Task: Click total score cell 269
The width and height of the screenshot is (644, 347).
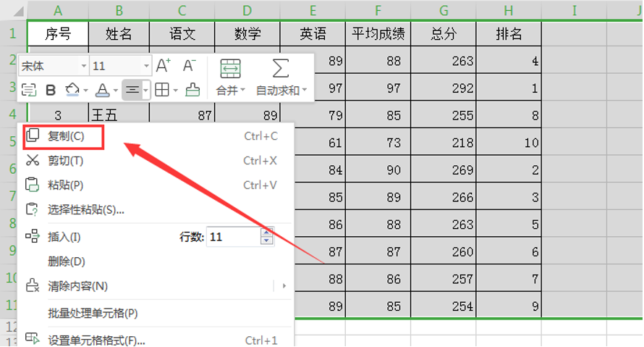Action: pyautogui.click(x=444, y=170)
